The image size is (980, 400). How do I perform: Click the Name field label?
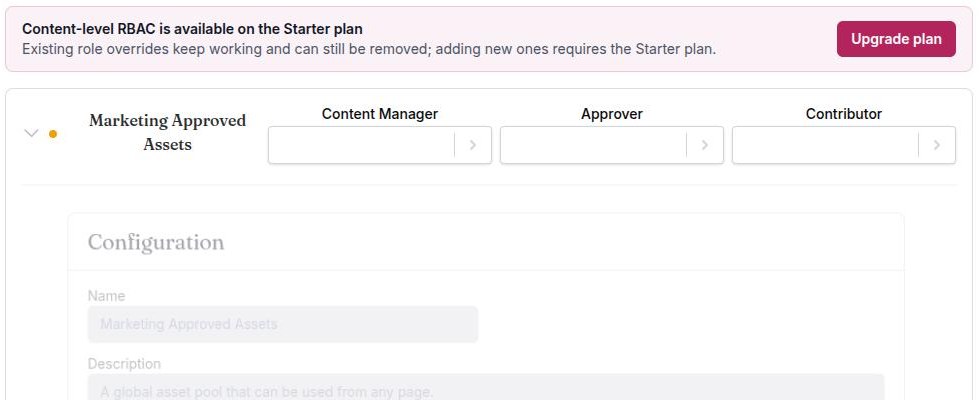106,296
